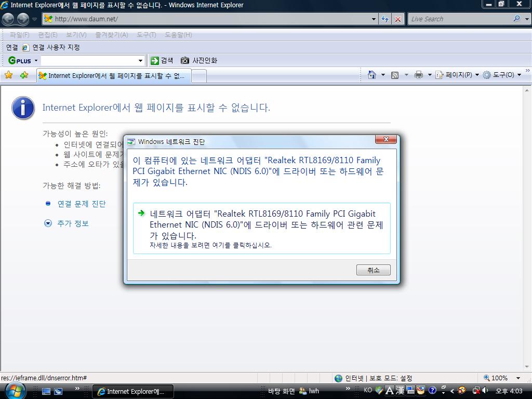Click the Live Search magnifier icon

pyautogui.click(x=517, y=19)
